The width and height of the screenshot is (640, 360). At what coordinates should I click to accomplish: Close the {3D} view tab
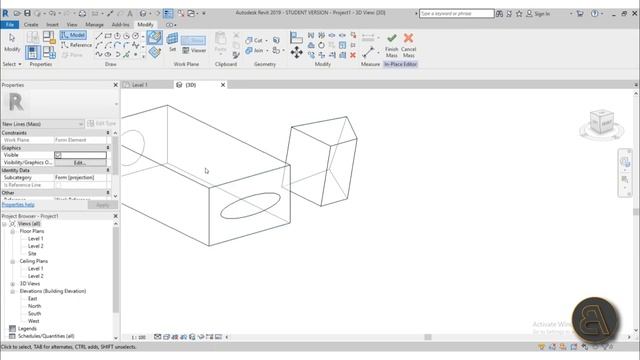pos(223,85)
